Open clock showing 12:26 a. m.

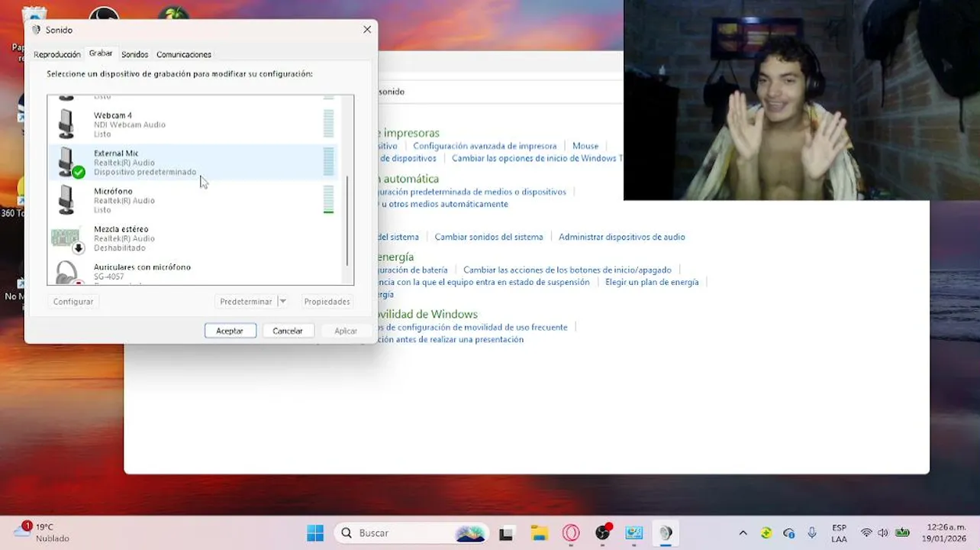(x=946, y=533)
